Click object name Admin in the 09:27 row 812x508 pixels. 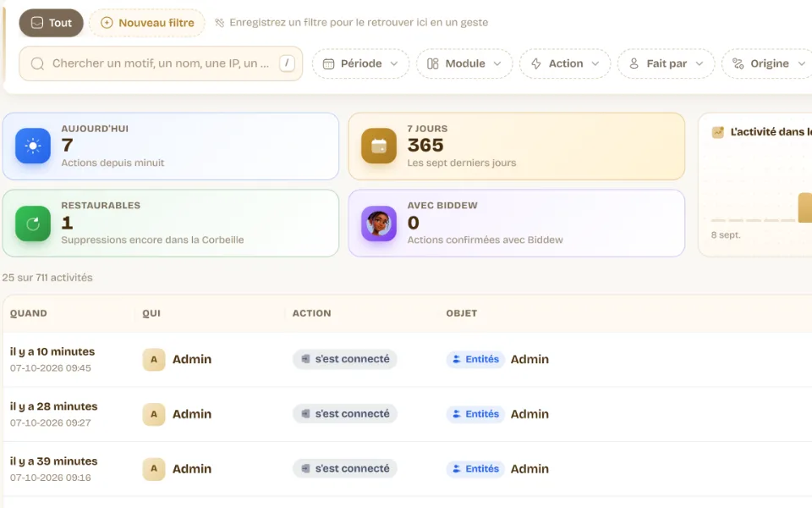(529, 414)
